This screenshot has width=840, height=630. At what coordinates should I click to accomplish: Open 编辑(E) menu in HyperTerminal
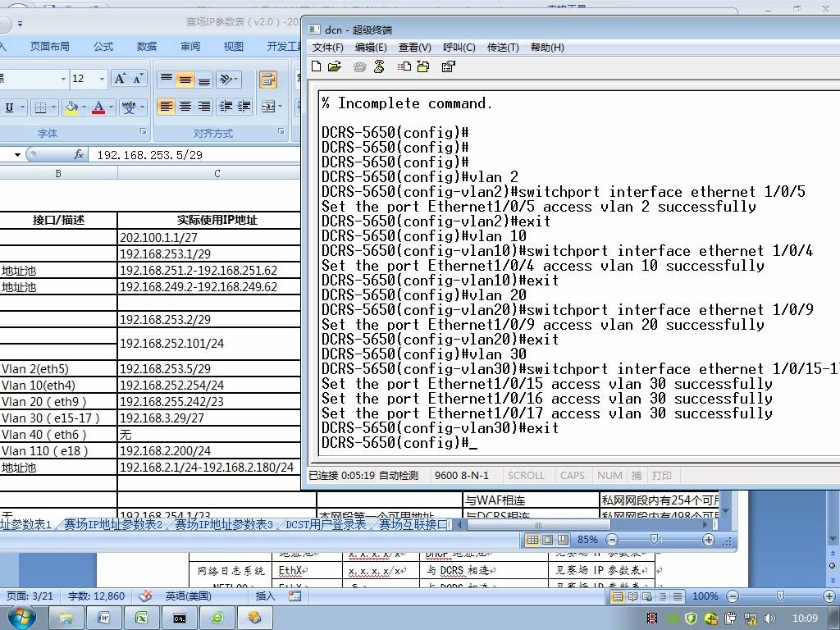(371, 47)
